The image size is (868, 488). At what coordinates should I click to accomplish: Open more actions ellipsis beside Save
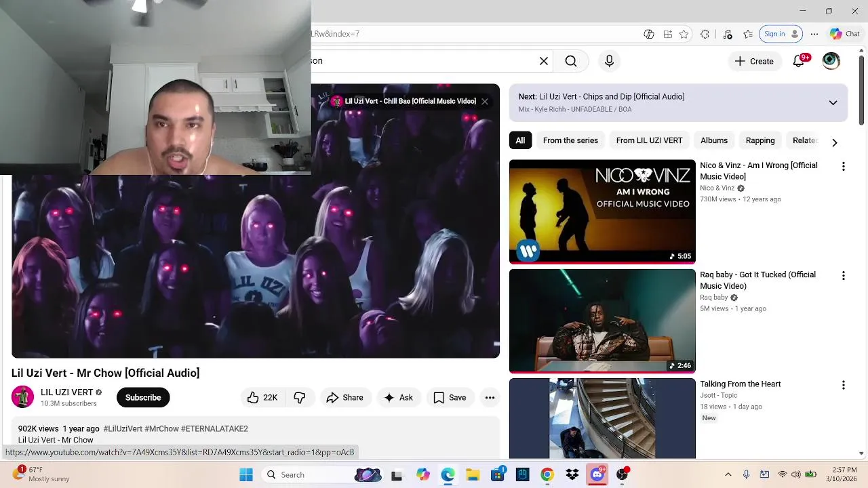click(x=490, y=398)
